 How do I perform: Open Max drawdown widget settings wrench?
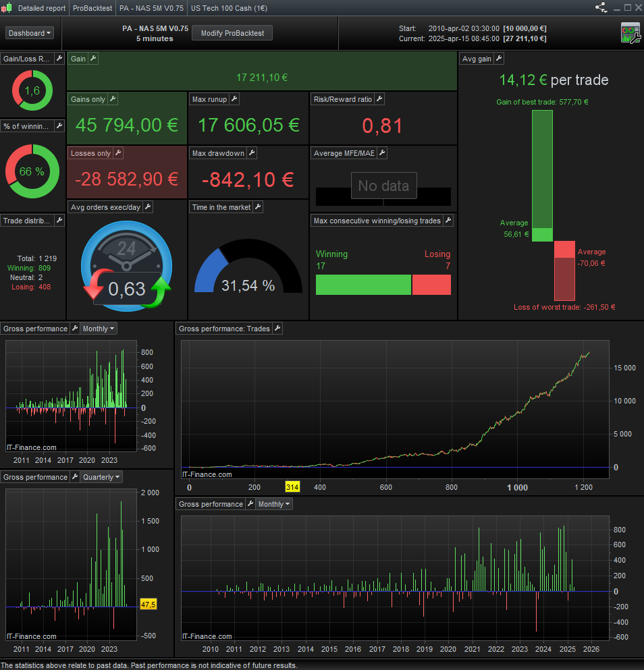pos(252,153)
